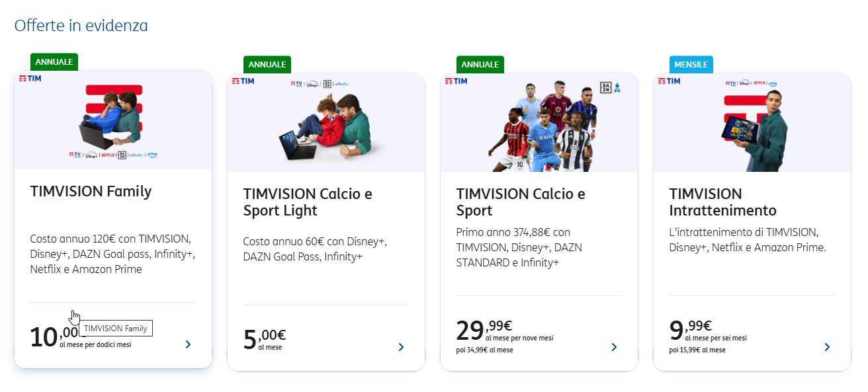The image size is (868, 392).
Task: Select the TIMVISION Intrattenimento title
Action: pos(722,202)
